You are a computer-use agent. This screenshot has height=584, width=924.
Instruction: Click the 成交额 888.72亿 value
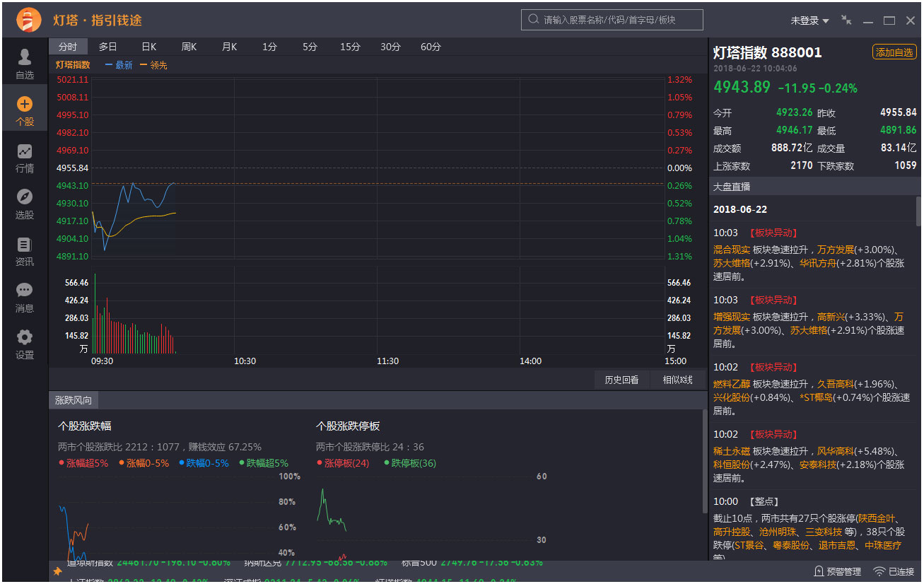pos(792,148)
